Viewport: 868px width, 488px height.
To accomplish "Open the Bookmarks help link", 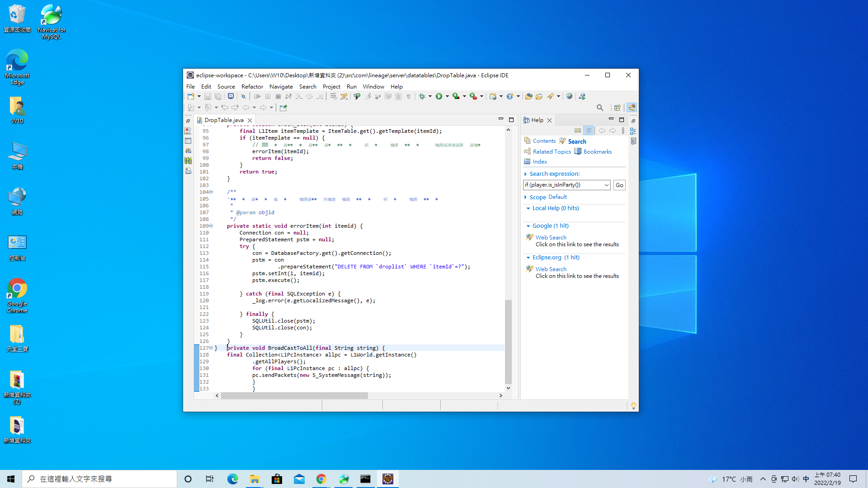I will point(597,152).
